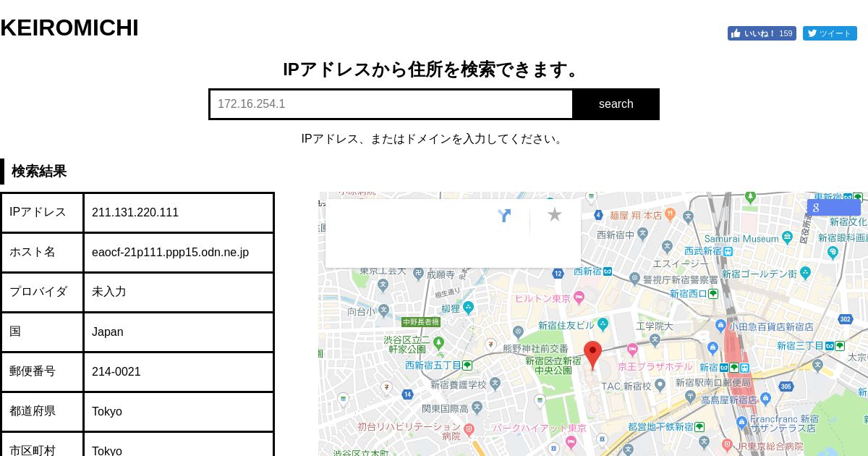
Task: Save place with the star icon
Action: pyautogui.click(x=555, y=214)
